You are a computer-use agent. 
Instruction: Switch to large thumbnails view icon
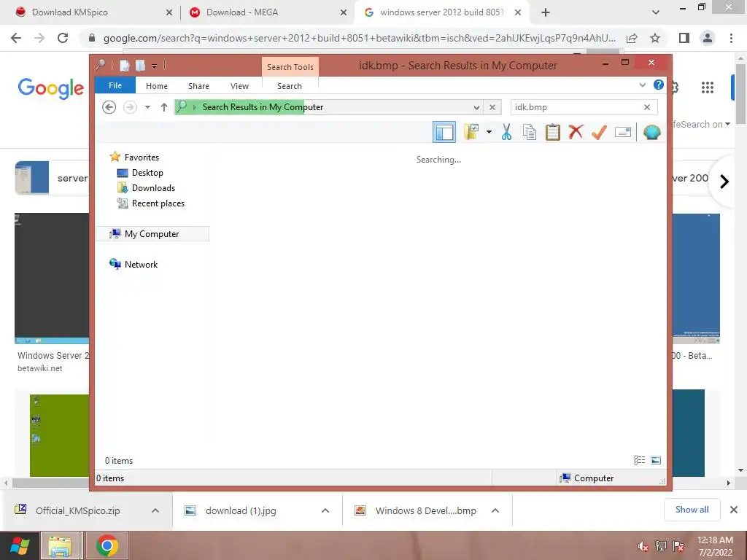(656, 460)
